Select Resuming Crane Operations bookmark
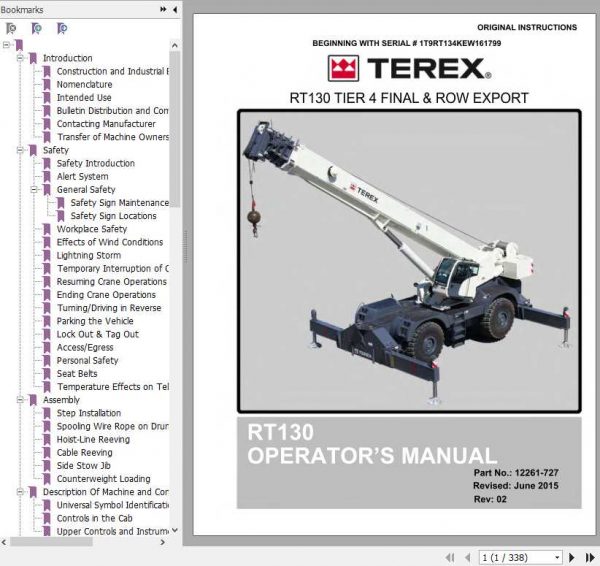 click(x=112, y=282)
